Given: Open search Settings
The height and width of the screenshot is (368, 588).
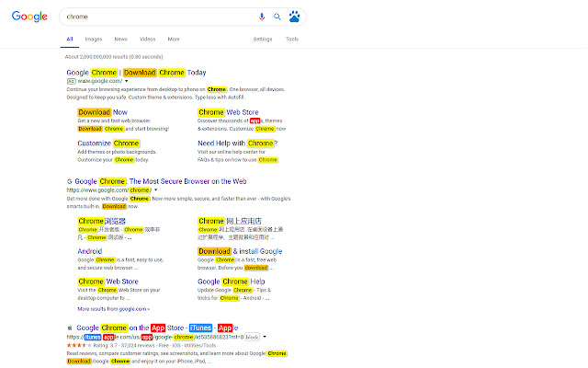Looking at the screenshot, I should coord(263,39).
